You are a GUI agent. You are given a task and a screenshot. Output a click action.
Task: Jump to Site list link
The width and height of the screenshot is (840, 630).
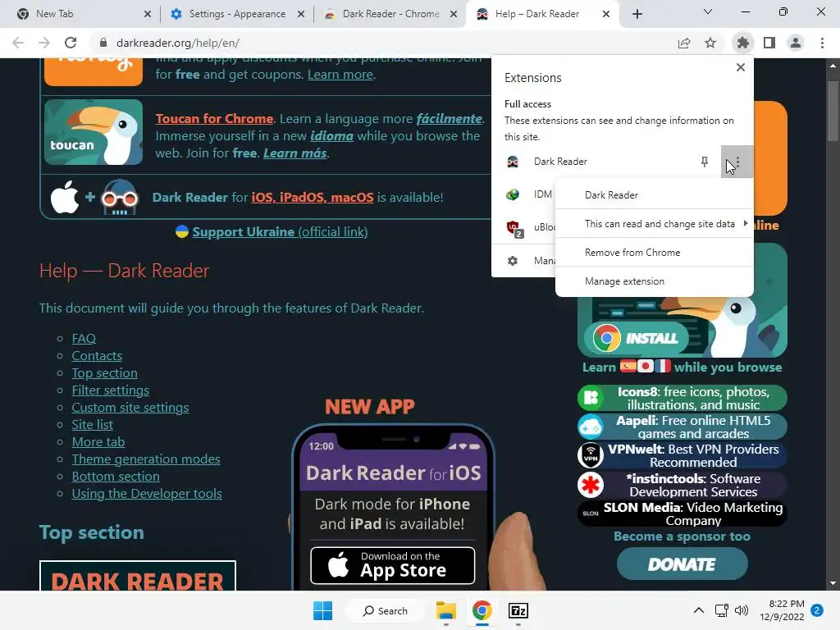pos(92,424)
